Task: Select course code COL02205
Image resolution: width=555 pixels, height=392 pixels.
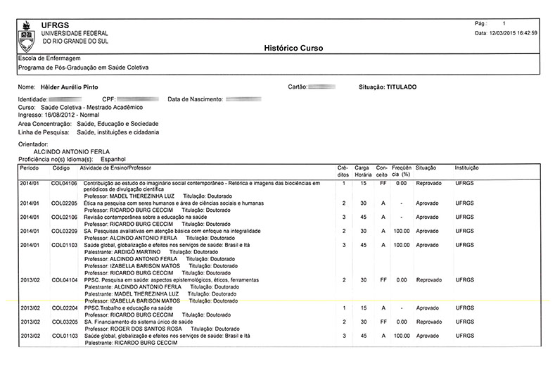Action: pos(64,203)
